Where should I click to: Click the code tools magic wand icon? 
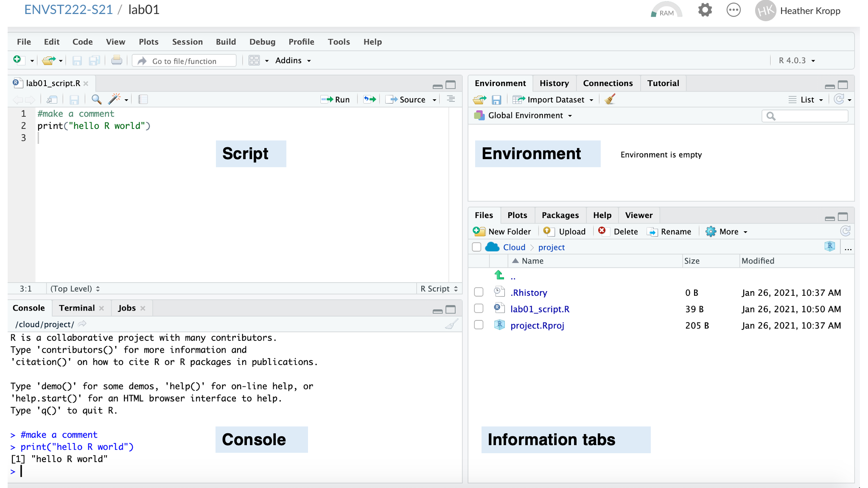[114, 99]
